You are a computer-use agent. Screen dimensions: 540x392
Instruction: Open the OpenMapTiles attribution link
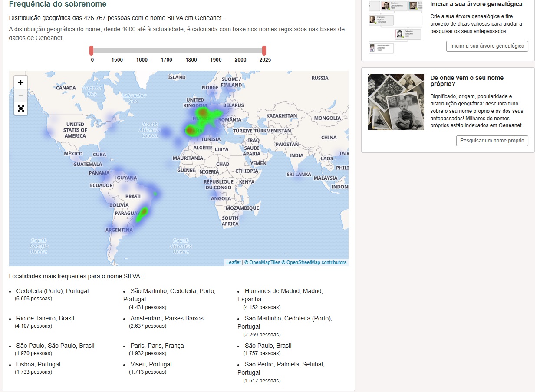coord(262,262)
